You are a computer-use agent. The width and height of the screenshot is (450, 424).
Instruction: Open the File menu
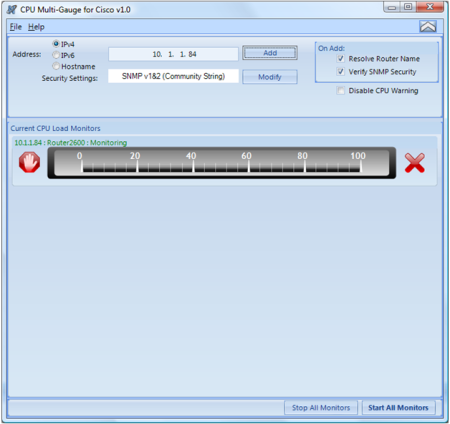[16, 27]
